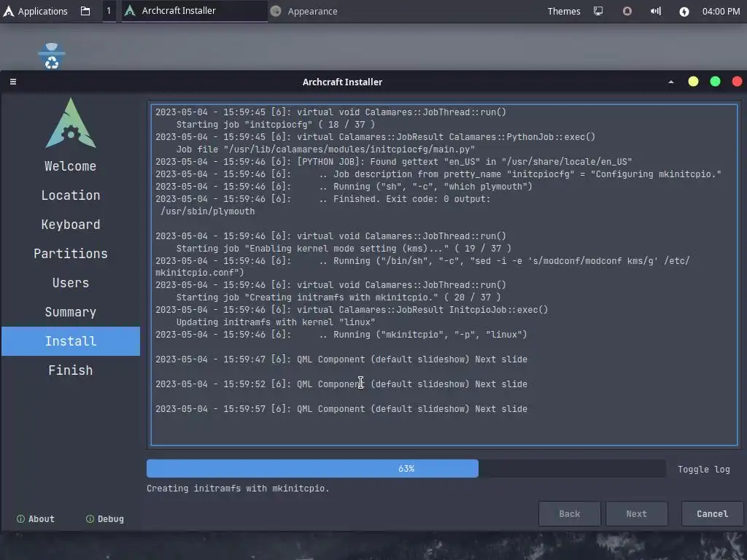Select Archcraft Installer taskbar entry

194,11
